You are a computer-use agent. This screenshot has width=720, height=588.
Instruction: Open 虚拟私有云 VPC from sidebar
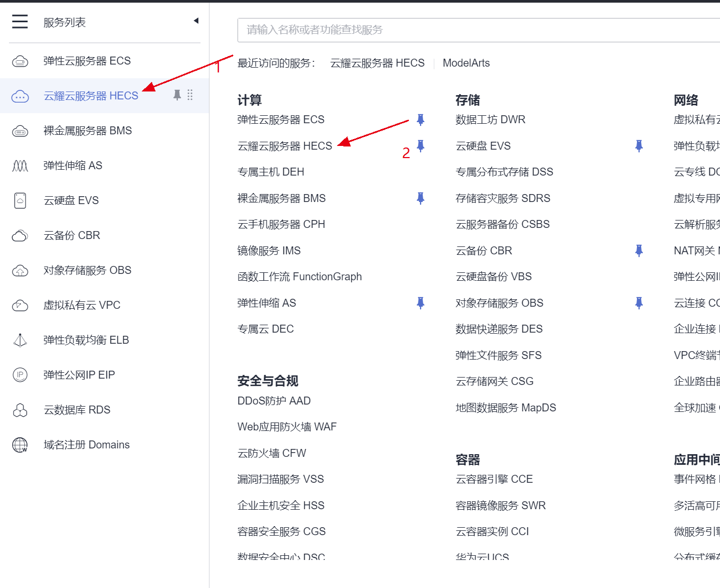82,305
